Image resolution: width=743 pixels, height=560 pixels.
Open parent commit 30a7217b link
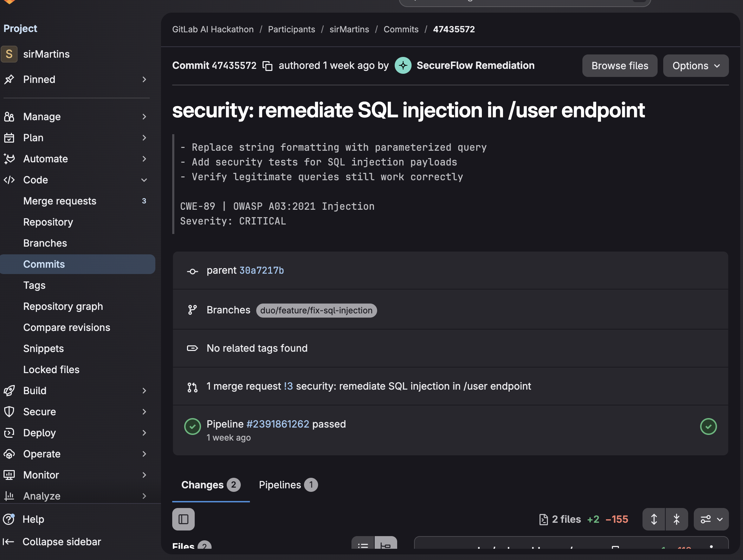coord(261,271)
